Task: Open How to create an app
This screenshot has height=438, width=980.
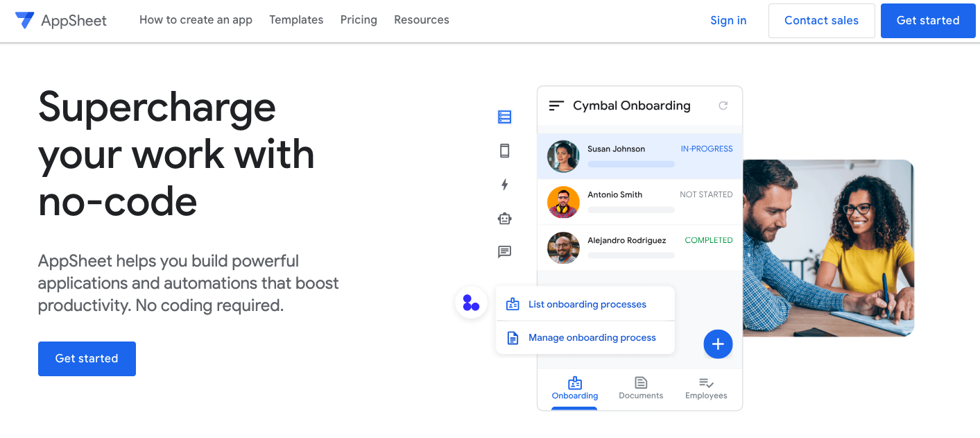Action: 196,20
